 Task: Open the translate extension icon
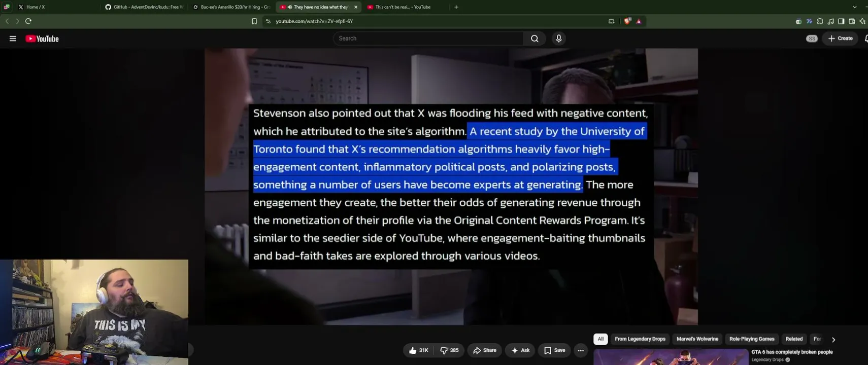(x=809, y=21)
